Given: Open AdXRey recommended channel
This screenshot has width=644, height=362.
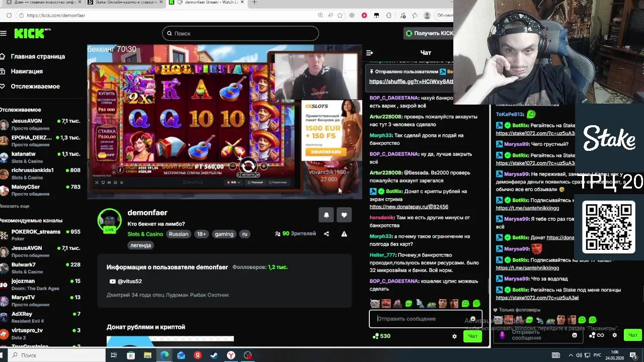Looking at the screenshot, I should 40,317.
